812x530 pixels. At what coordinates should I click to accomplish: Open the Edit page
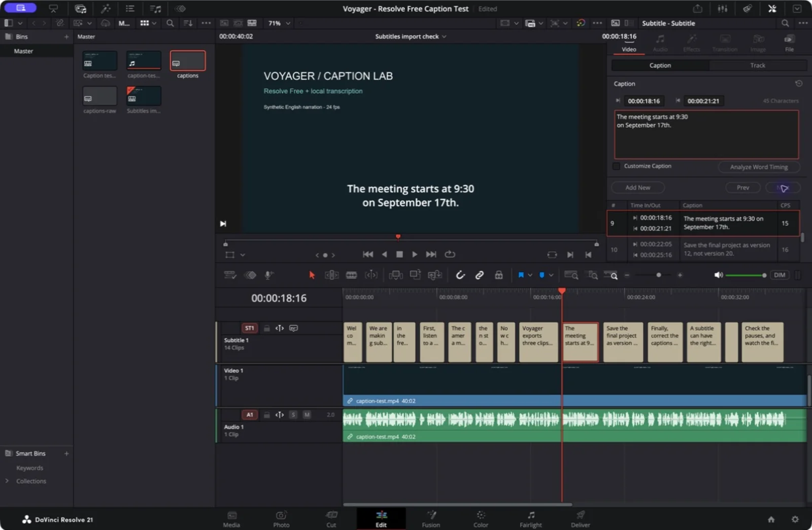(381, 519)
